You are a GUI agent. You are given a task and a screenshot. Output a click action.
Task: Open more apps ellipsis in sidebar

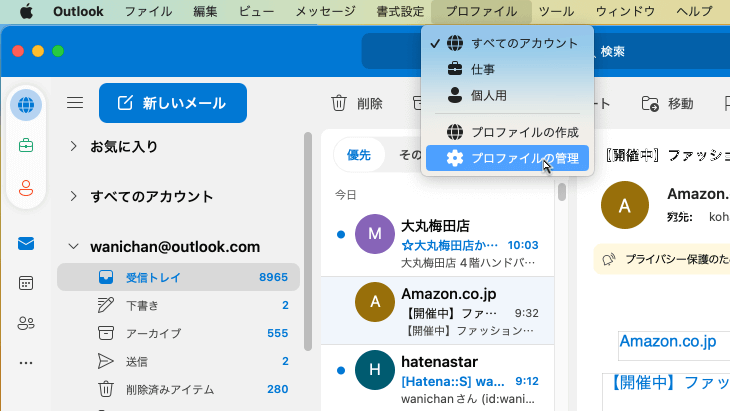pyautogui.click(x=26, y=363)
